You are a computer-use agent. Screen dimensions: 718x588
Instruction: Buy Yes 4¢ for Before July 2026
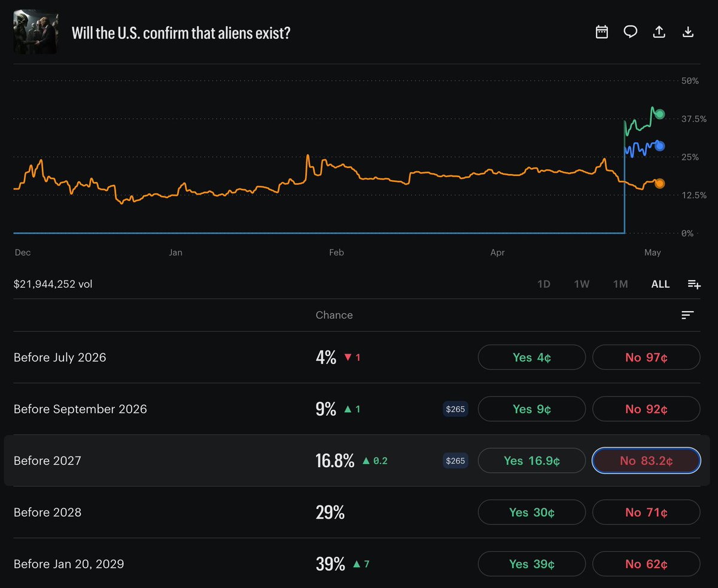pos(532,357)
